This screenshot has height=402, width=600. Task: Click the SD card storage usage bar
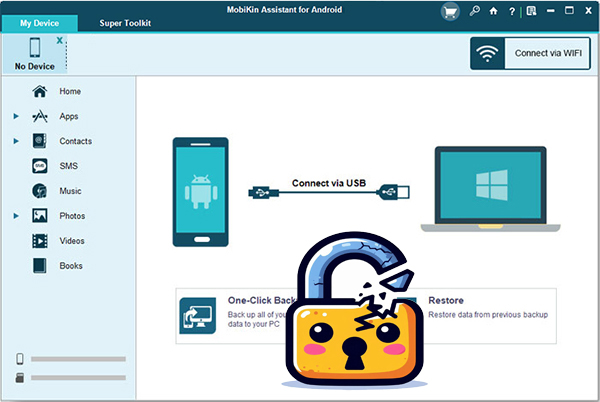click(x=78, y=378)
